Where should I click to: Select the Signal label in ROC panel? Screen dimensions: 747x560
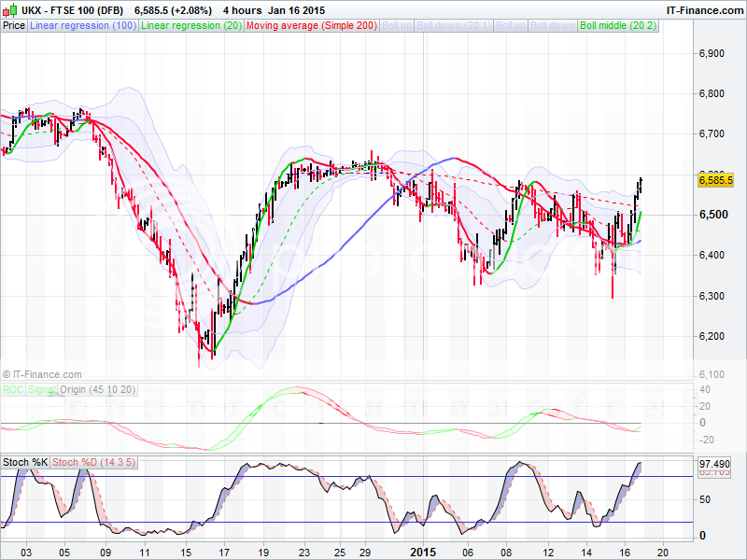click(41, 391)
